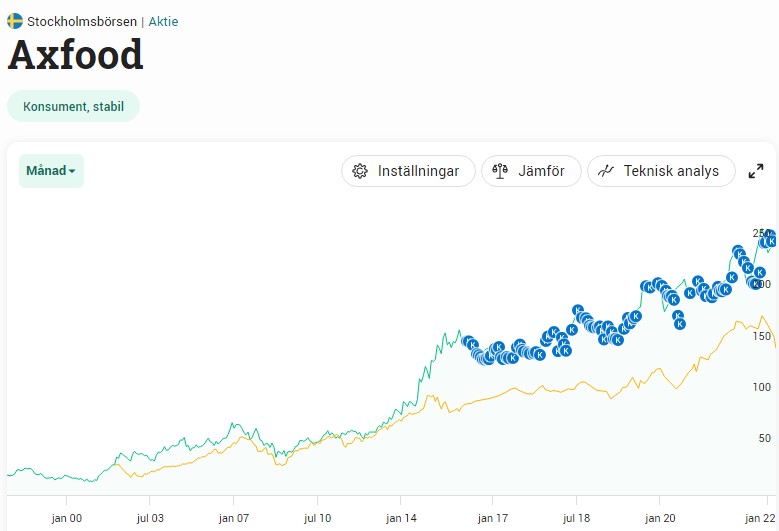
Task: Select the jan 22 axis label
Action: tap(763, 518)
